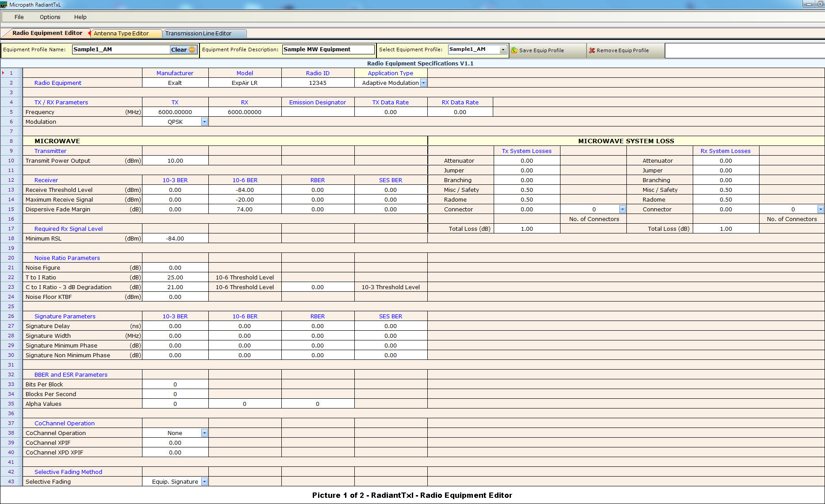Expand the Adaptive Modulation application type dropdown
825x504 pixels.
[x=423, y=83]
